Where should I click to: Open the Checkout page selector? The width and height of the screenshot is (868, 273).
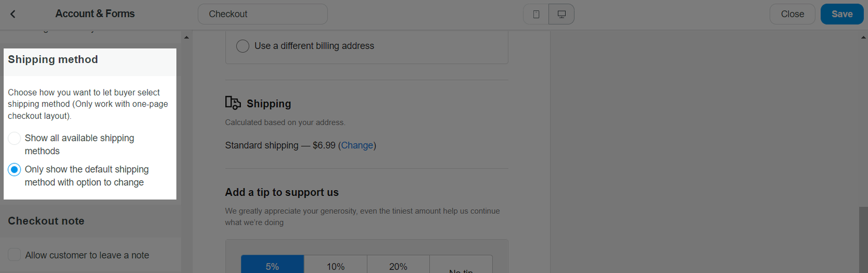click(x=263, y=14)
